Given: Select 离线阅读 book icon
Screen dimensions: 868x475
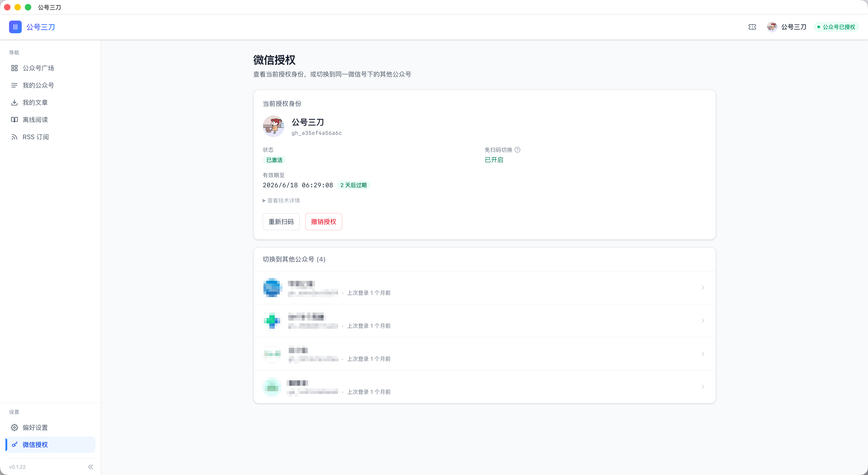Looking at the screenshot, I should 14,120.
